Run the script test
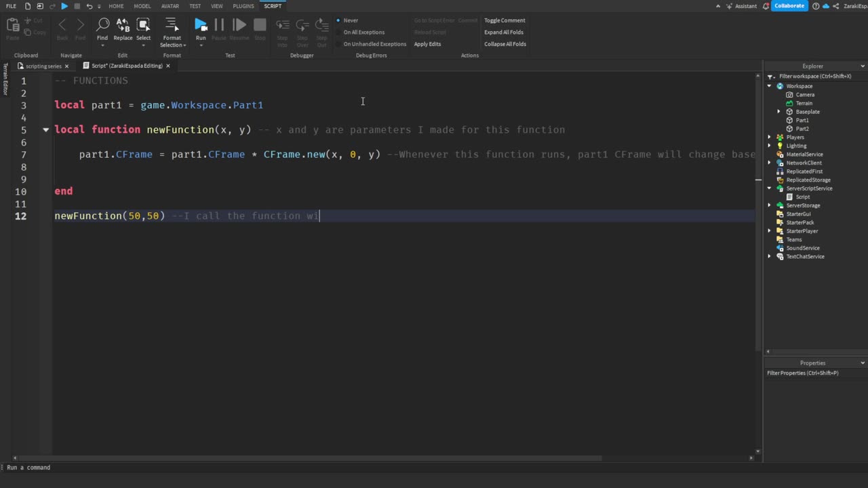The height and width of the screenshot is (488, 868). pos(201,26)
